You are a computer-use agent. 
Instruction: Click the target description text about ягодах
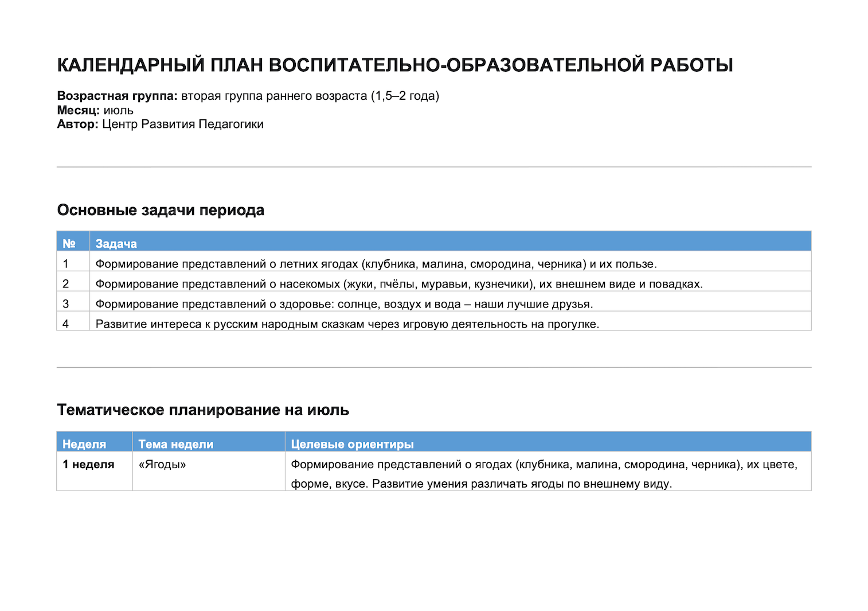(x=544, y=474)
